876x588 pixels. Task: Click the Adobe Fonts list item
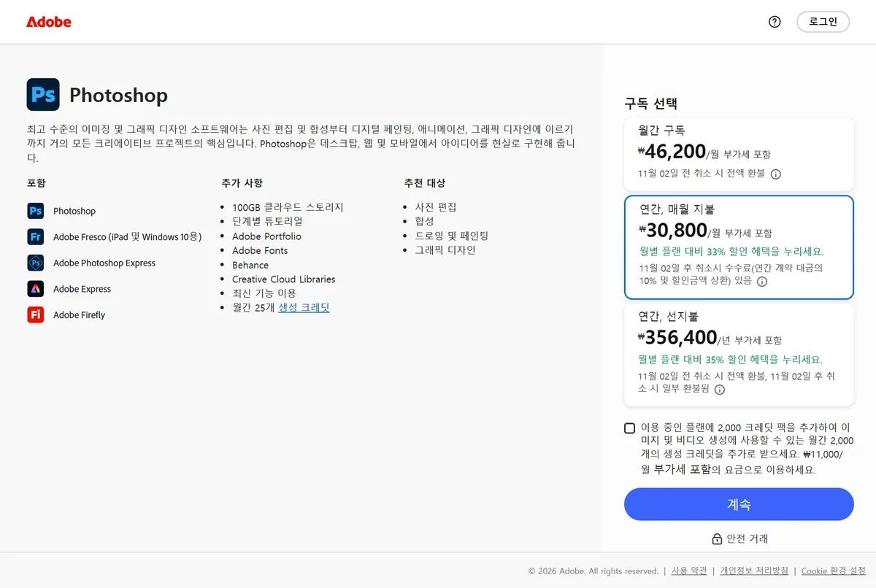[x=260, y=250]
